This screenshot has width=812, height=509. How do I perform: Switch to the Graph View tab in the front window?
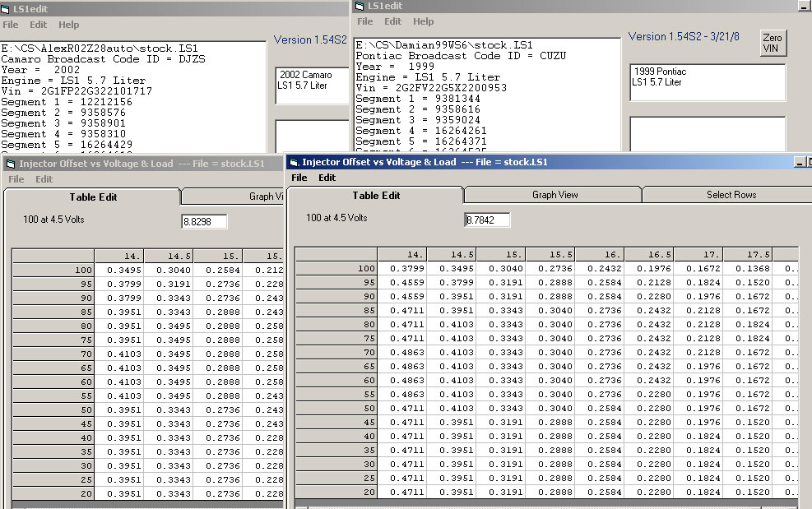click(x=554, y=195)
